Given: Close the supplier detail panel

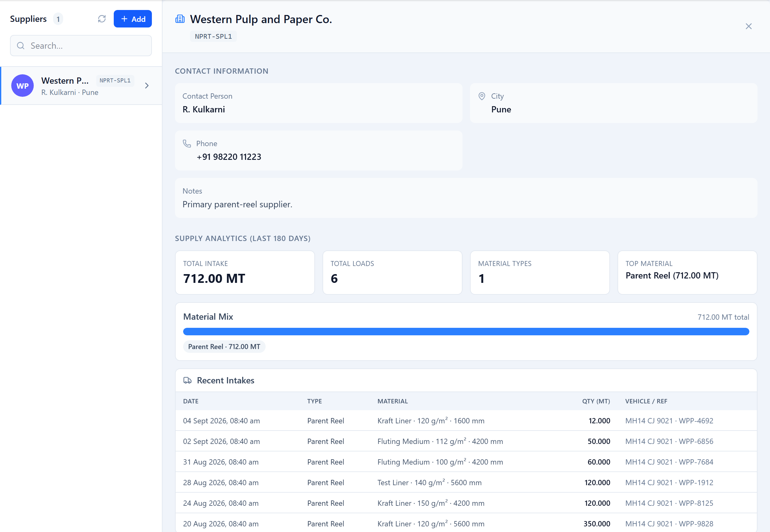Looking at the screenshot, I should coord(748,26).
